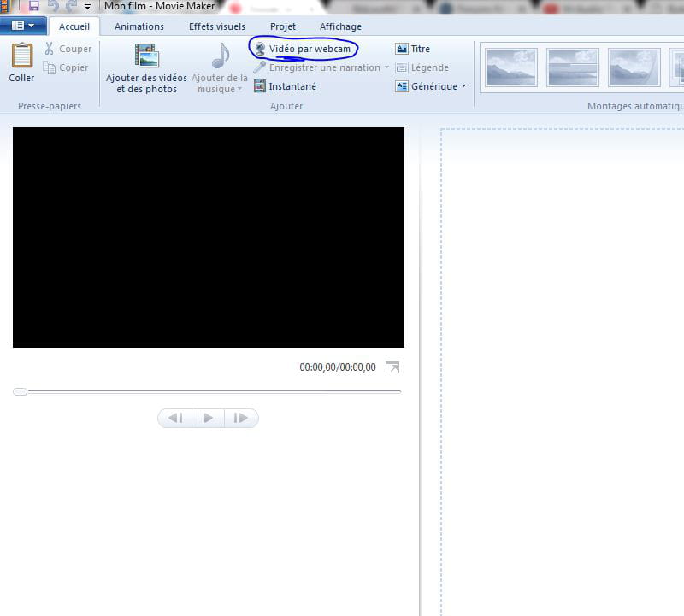Viewport: 684px width, 616px height.
Task: Click the playback seek slider handle
Action: (20, 391)
